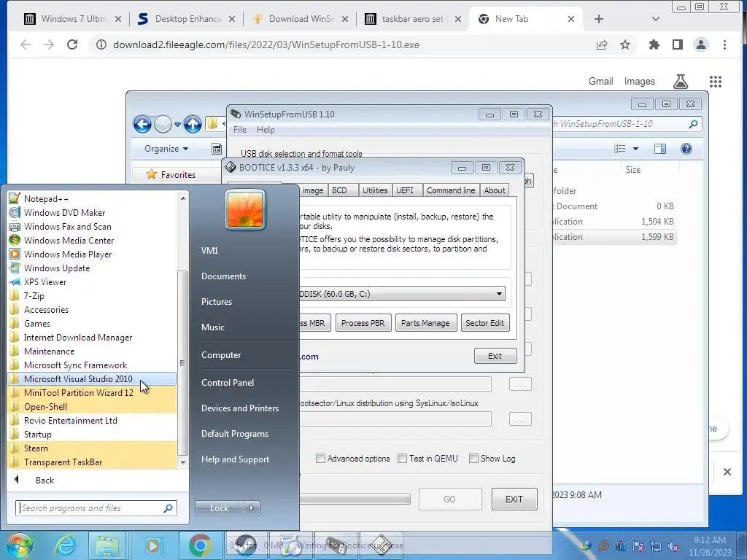Open the Chrome extensions puzzle icon
747x560 pixels.
point(654,44)
